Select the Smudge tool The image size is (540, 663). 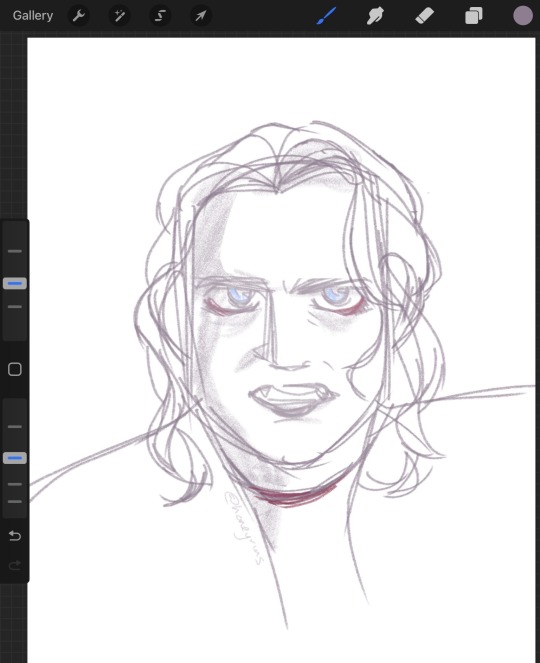(x=376, y=16)
